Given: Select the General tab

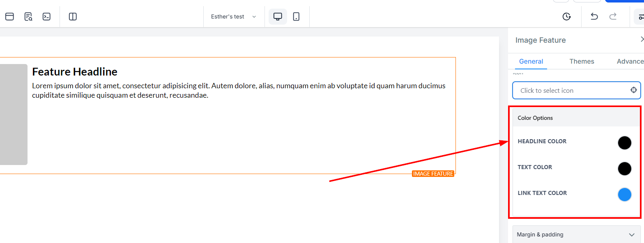Looking at the screenshot, I should point(531,62).
